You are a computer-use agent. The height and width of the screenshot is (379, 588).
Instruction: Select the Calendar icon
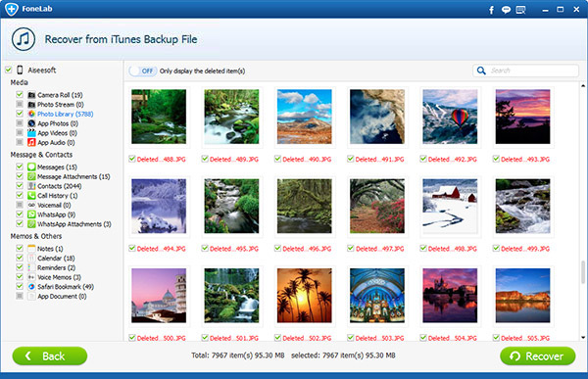coord(31,258)
